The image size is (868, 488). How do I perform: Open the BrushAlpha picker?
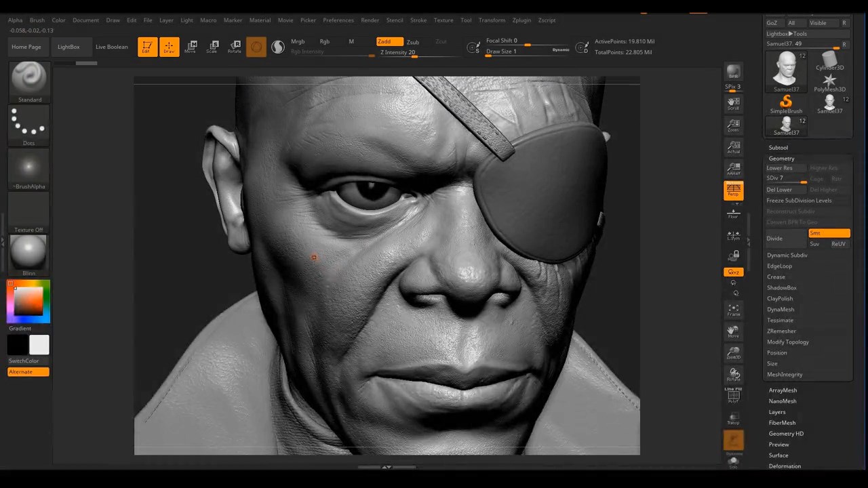point(28,169)
